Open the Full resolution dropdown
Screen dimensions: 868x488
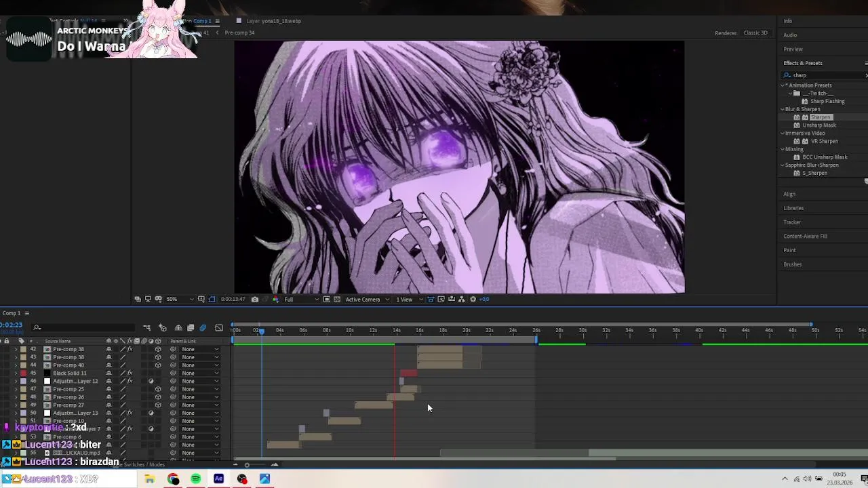pos(300,299)
